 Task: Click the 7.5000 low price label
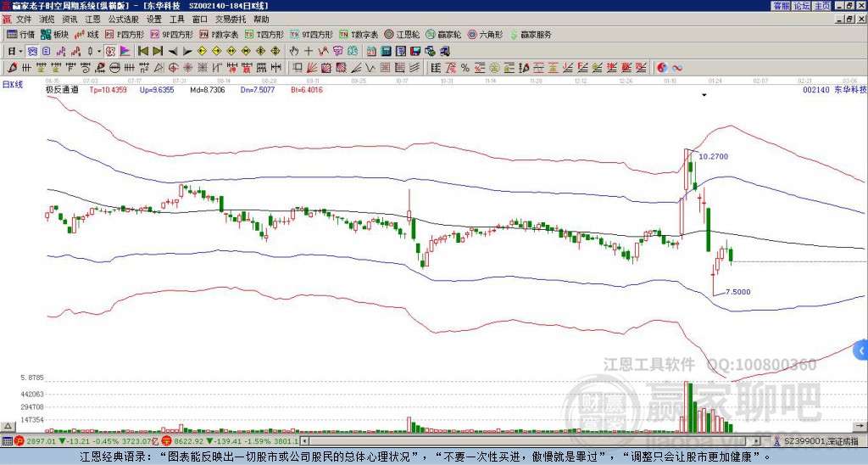click(738, 292)
